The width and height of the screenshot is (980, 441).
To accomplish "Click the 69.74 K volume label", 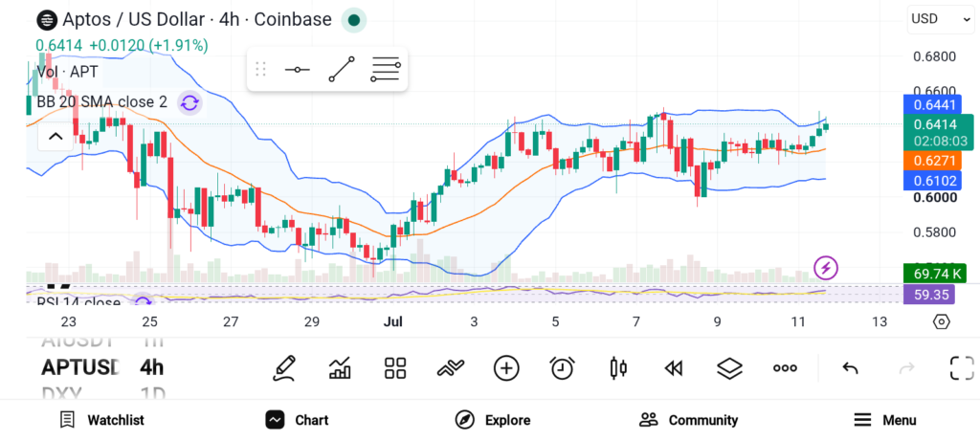I will click(x=935, y=274).
